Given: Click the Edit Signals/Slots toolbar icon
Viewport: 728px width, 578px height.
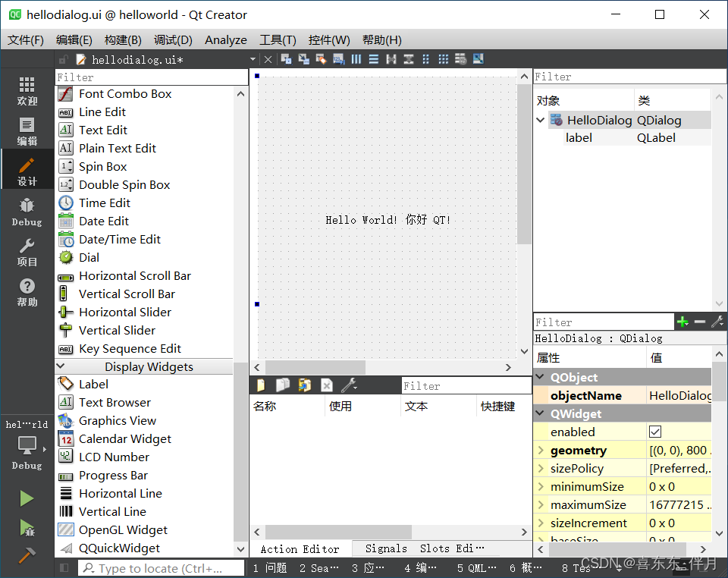Looking at the screenshot, I should (x=303, y=59).
